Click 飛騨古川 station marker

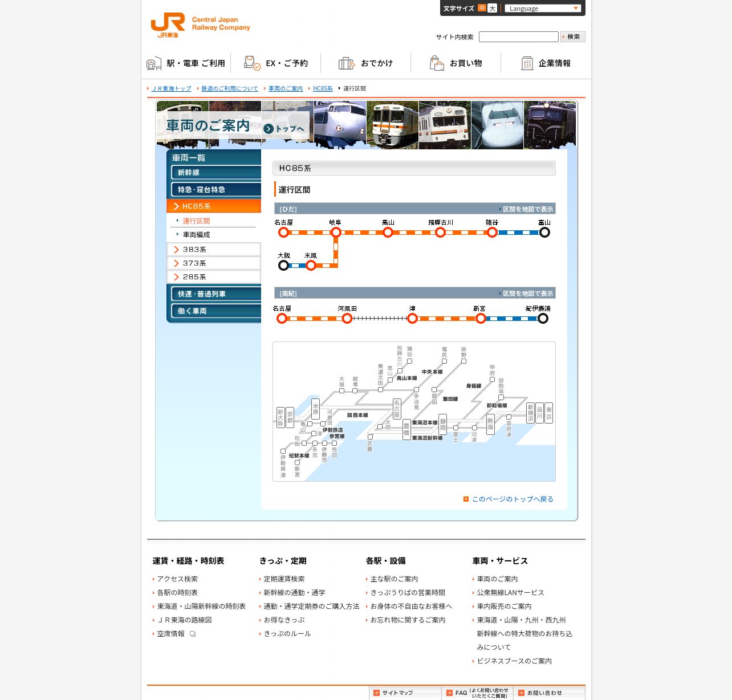[x=440, y=232]
